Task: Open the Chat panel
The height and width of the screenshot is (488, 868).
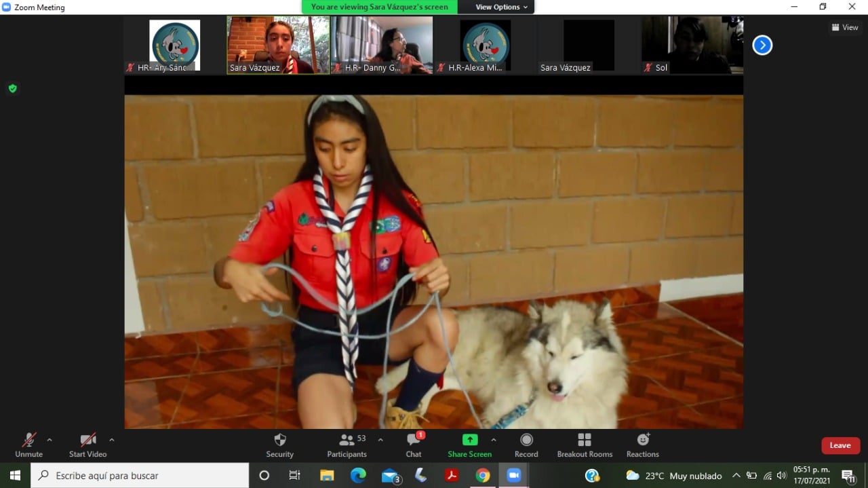Action: click(x=414, y=445)
